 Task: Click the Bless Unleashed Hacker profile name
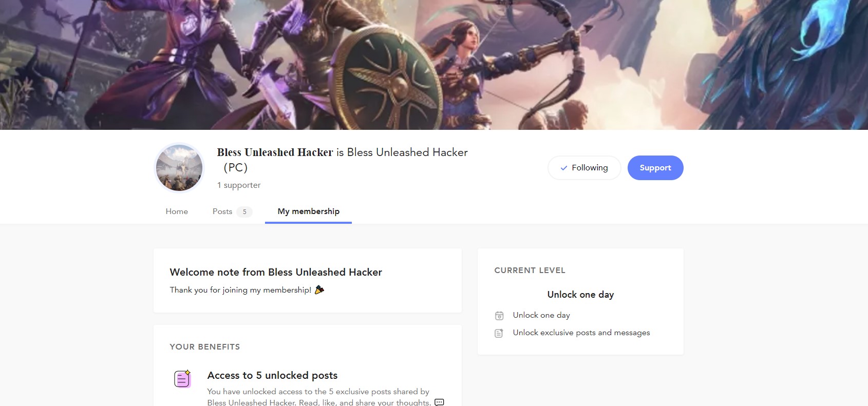point(275,152)
